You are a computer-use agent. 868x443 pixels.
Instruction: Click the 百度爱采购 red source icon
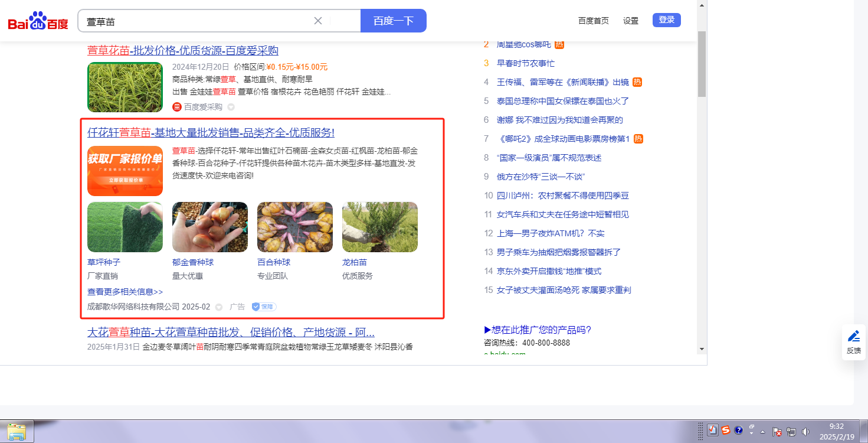(x=176, y=107)
